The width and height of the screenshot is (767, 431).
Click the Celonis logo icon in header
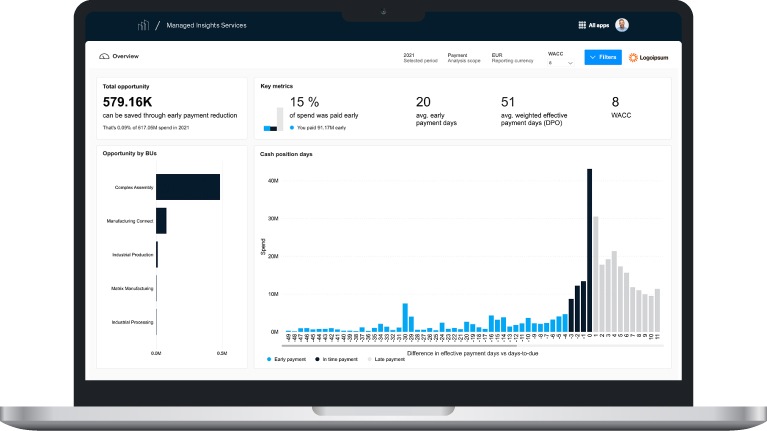point(143,25)
